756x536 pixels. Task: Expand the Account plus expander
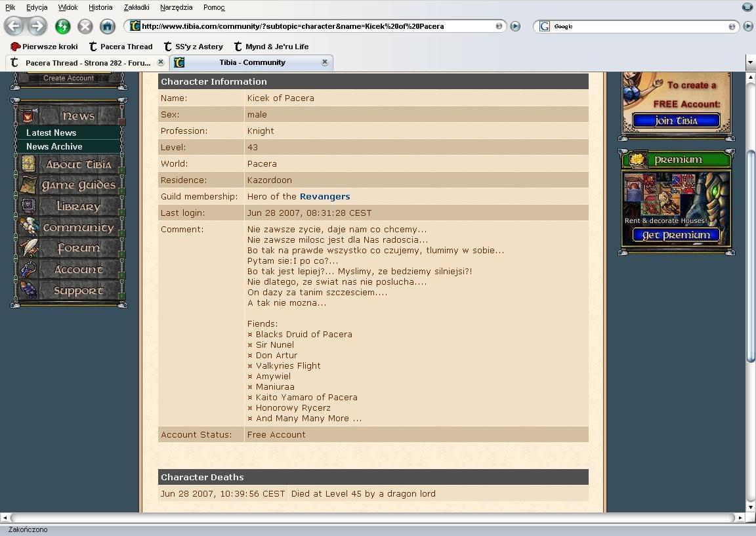click(x=121, y=276)
